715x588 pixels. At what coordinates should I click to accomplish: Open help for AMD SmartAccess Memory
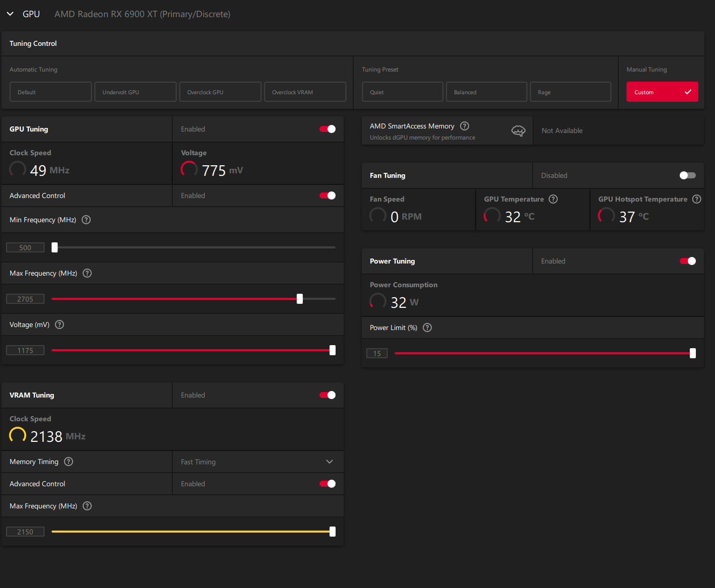point(465,126)
